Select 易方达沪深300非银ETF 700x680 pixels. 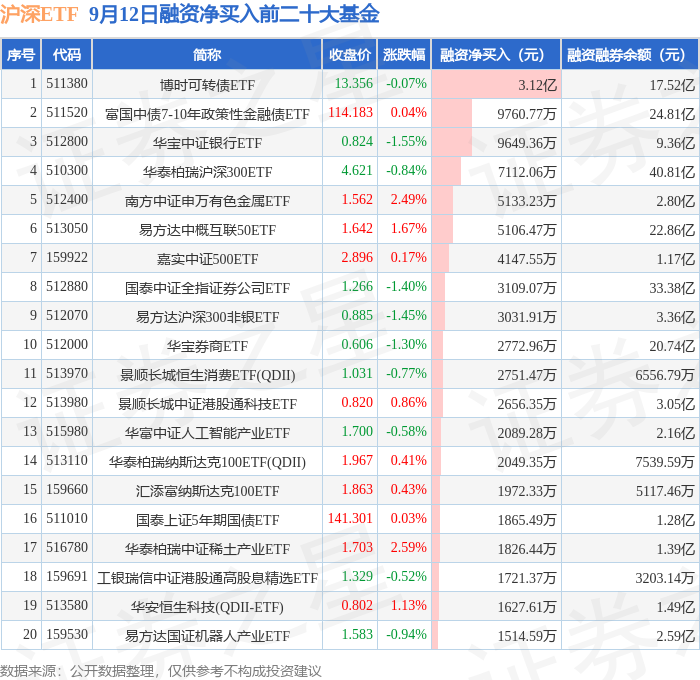point(207,317)
